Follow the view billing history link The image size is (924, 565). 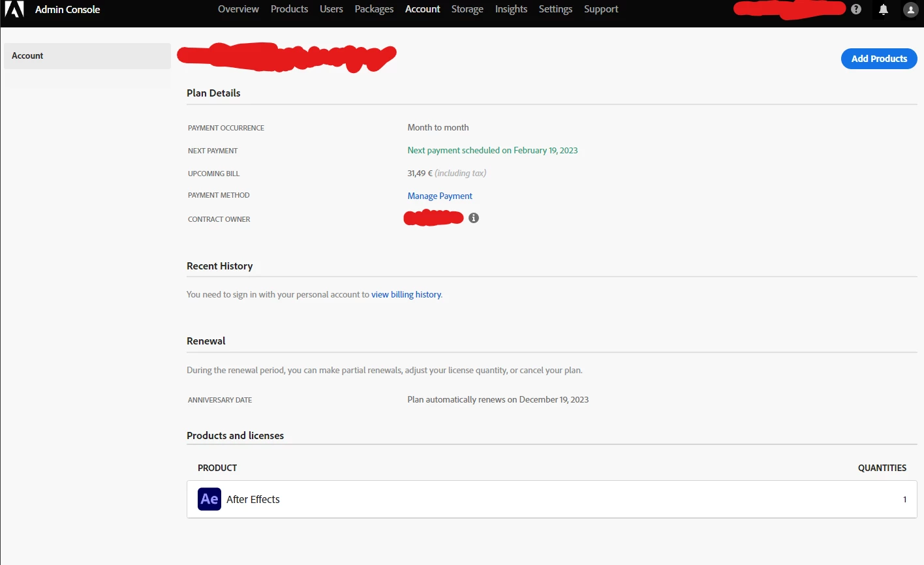point(406,294)
